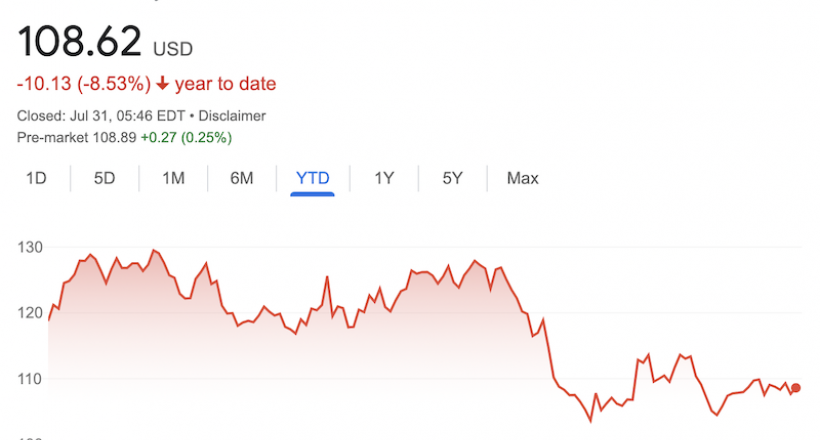Click the year to date change text
This screenshot has width=820, height=440.
225,84
